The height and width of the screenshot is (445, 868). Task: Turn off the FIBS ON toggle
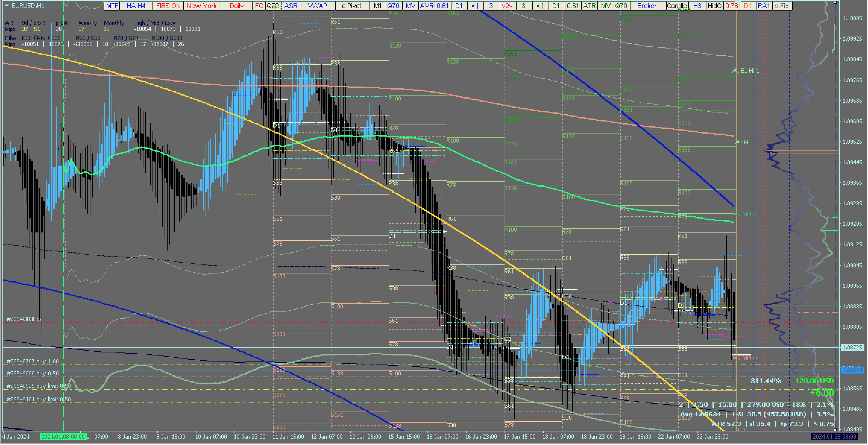pyautogui.click(x=168, y=6)
